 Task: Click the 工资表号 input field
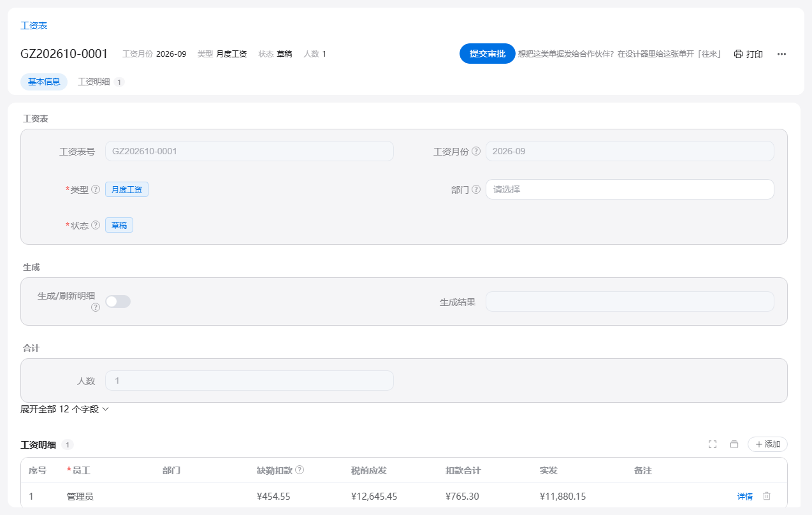(x=249, y=151)
